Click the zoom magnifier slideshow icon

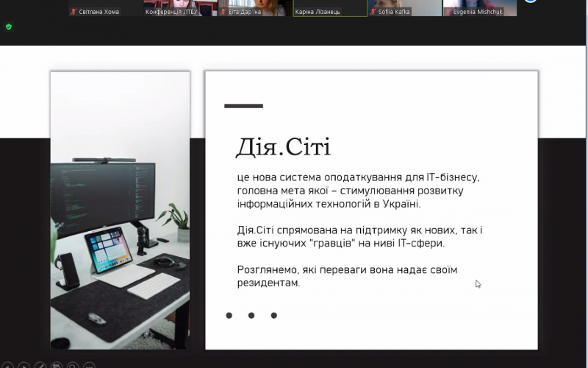[x=73, y=365]
